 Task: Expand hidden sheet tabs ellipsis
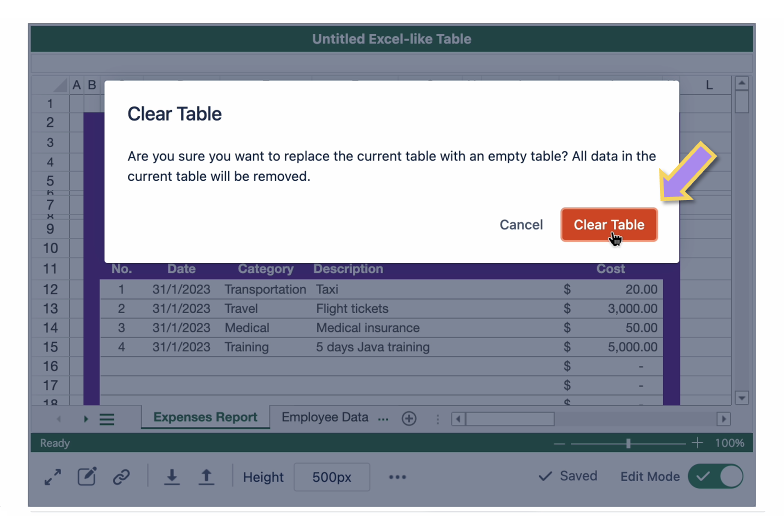tap(383, 418)
